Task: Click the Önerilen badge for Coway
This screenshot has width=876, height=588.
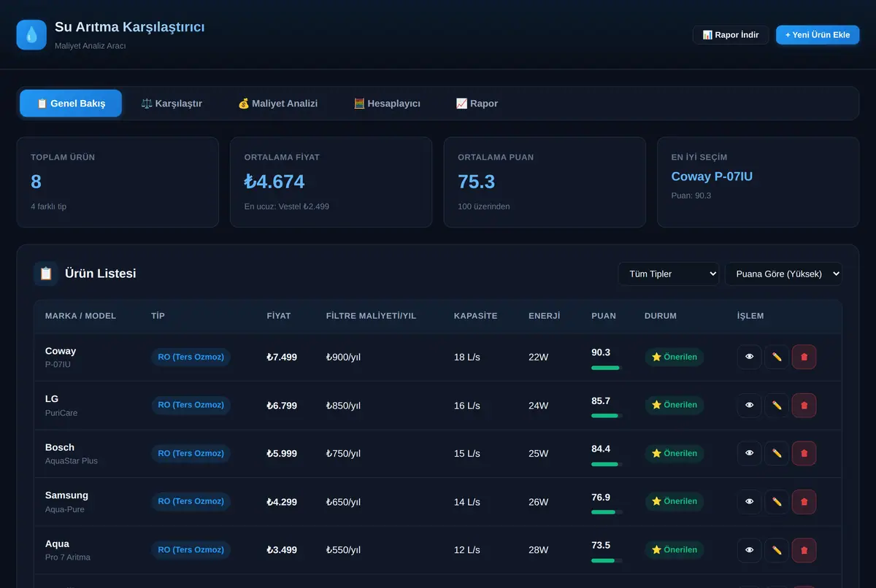Action: point(674,357)
